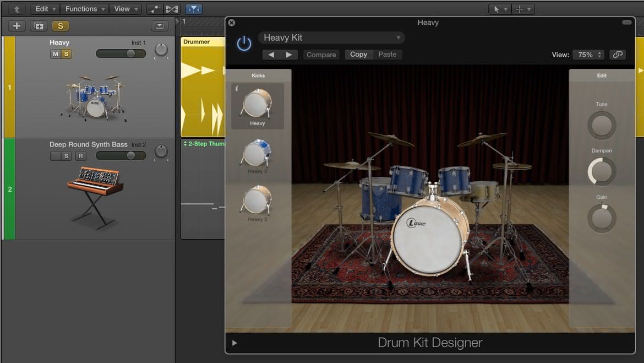Click the Tune knob in Edit panel
The height and width of the screenshot is (363, 644).
point(602,126)
